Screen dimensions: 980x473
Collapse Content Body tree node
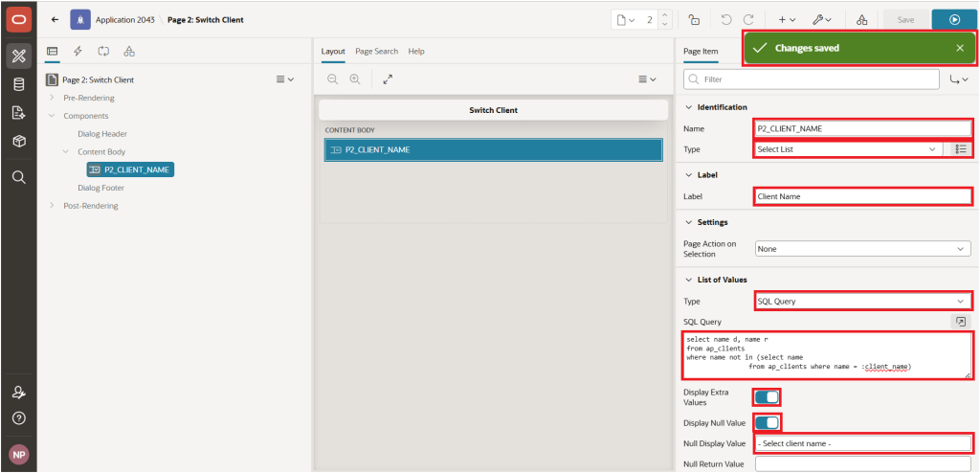(x=66, y=151)
